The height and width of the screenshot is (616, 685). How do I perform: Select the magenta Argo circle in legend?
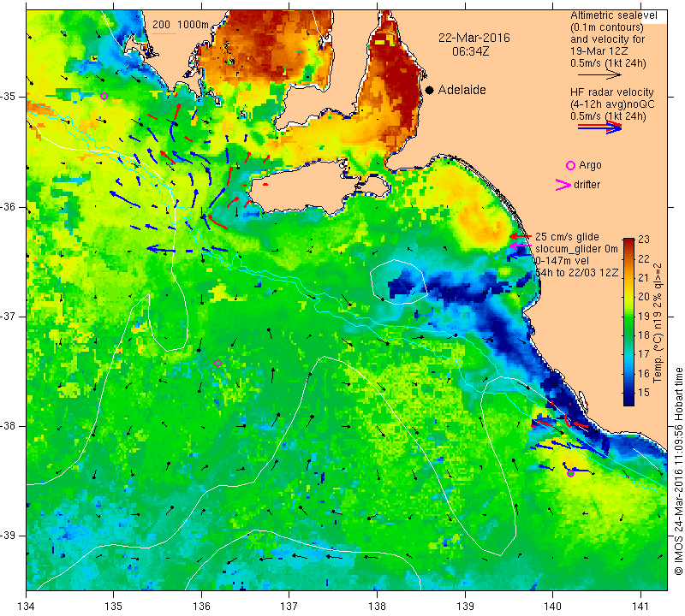pyautogui.click(x=570, y=165)
